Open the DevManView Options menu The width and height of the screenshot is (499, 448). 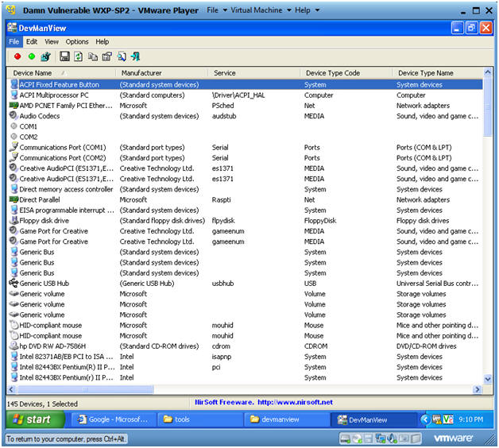[x=77, y=41]
